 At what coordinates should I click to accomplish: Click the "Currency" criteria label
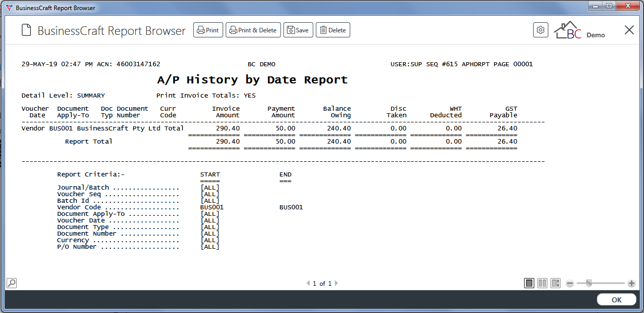[x=73, y=240]
